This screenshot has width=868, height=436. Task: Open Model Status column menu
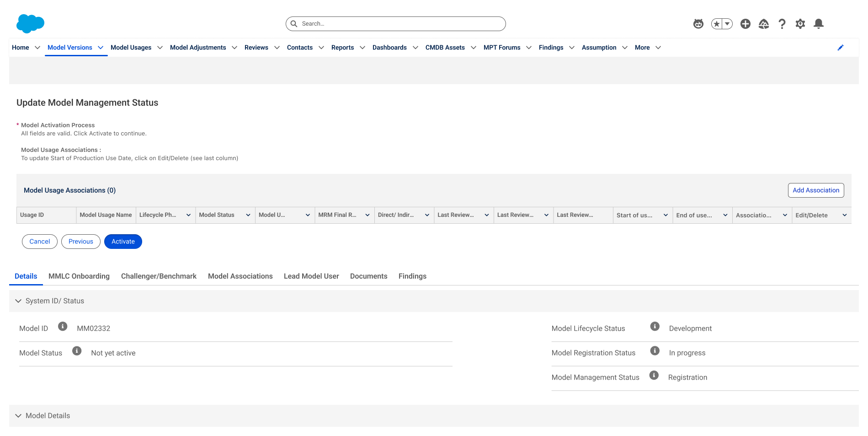click(x=248, y=215)
